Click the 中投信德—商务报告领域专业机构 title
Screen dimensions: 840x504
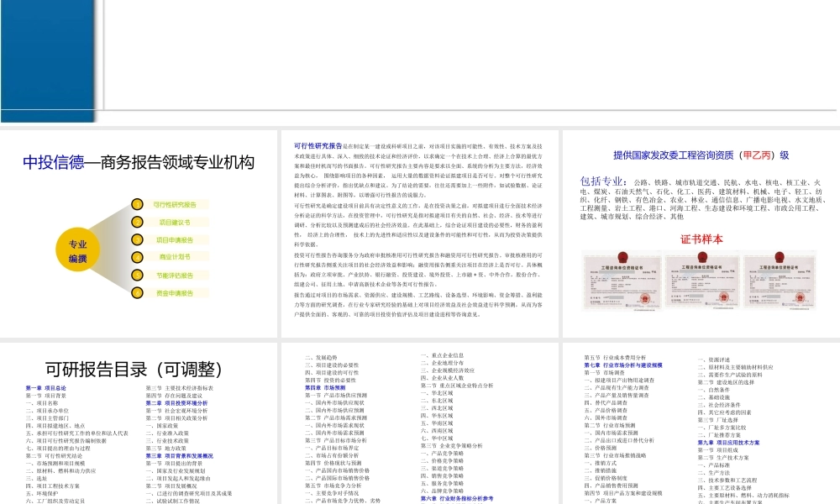139,162
